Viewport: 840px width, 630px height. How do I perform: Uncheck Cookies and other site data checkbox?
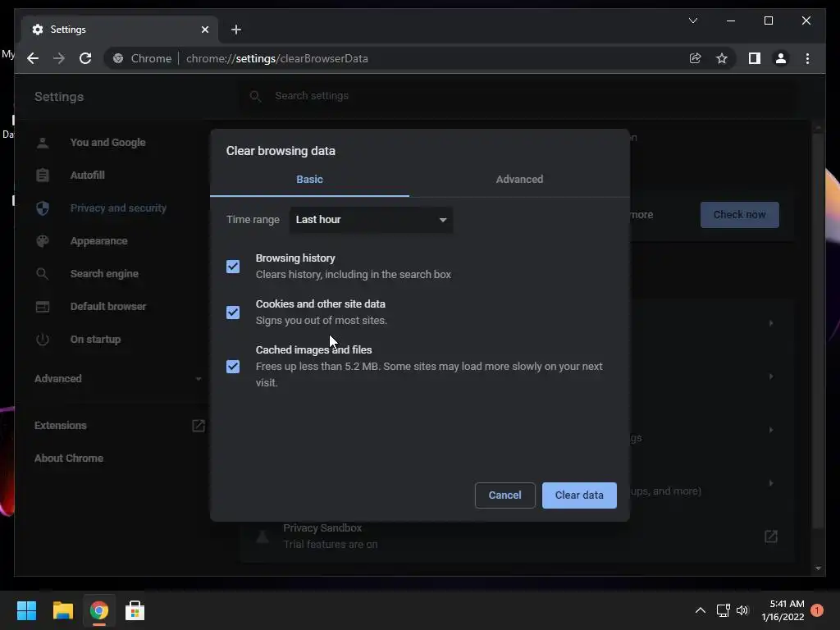[233, 313]
